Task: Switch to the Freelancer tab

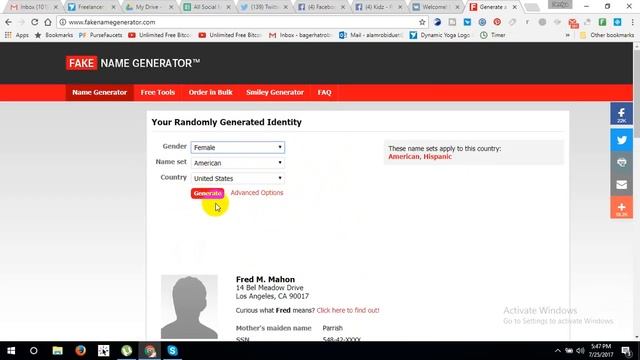Action: (x=91, y=7)
